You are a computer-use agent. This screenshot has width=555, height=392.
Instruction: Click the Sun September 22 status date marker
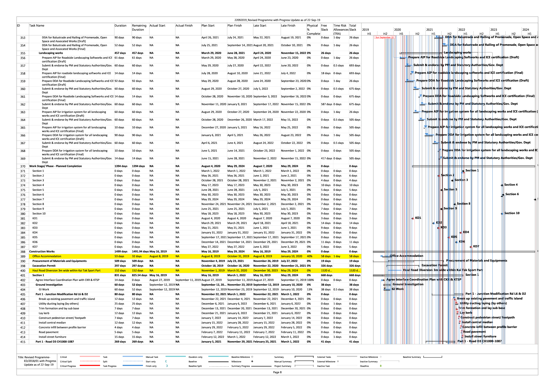click(384, 38)
